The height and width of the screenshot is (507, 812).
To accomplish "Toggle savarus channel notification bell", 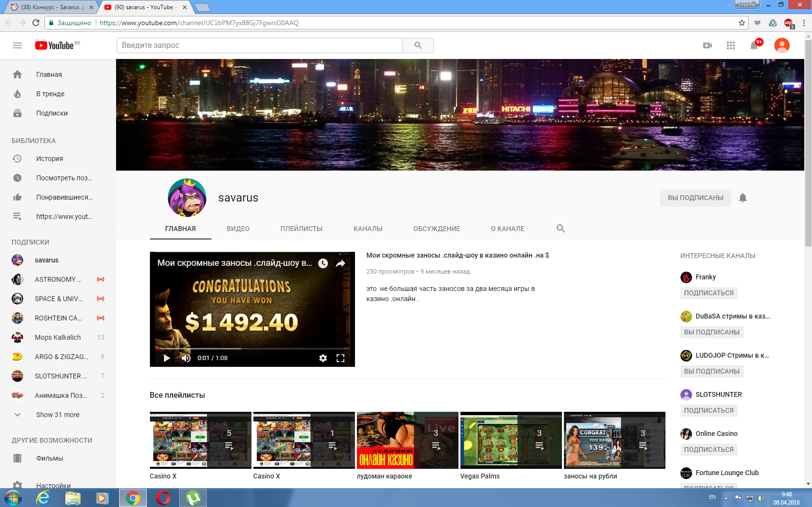I will click(x=743, y=198).
